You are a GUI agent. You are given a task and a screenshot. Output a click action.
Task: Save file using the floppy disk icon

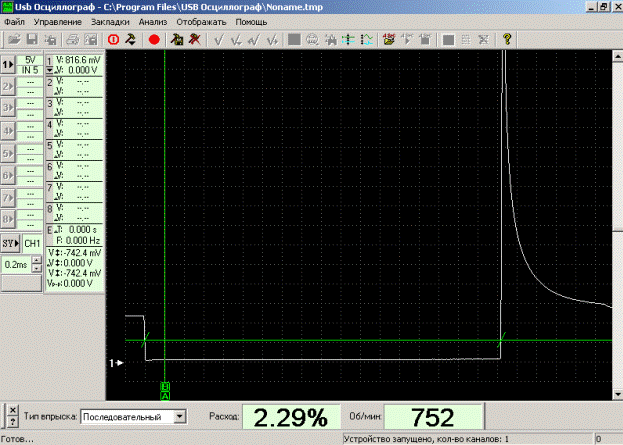click(32, 39)
